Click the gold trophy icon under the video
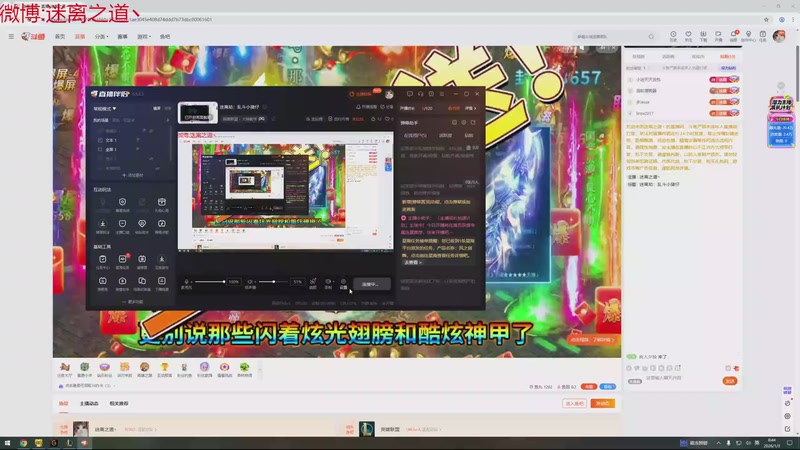This screenshot has width=800, height=450. coord(164,367)
